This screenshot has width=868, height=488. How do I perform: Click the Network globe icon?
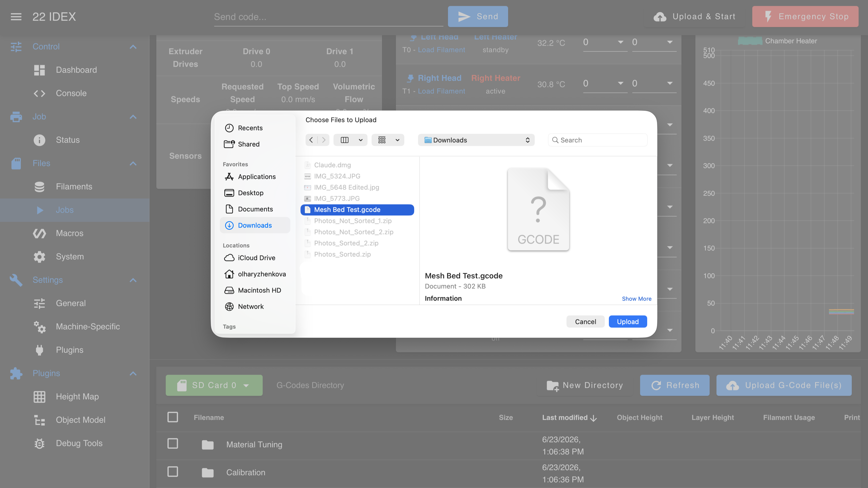click(229, 306)
